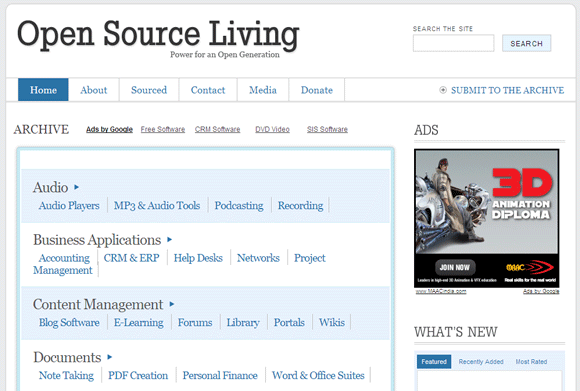Open Word & Office Suites subcategory
The width and height of the screenshot is (580, 391).
(318, 375)
